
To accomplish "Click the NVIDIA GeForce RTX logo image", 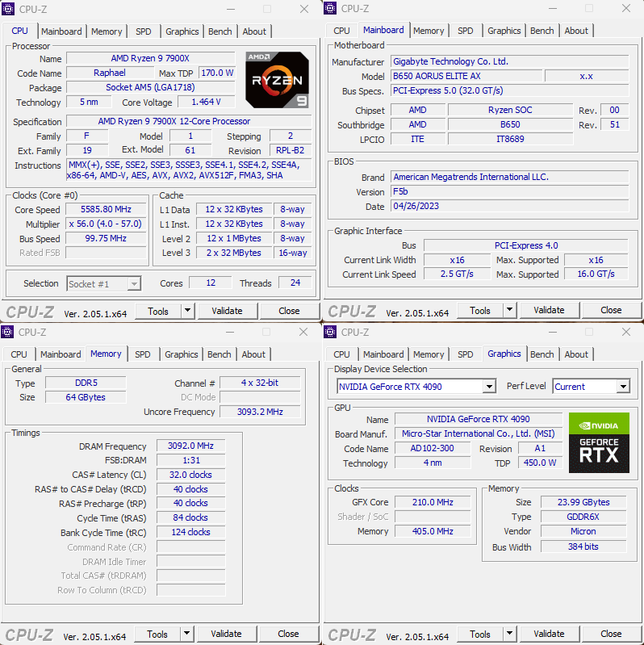I will click(599, 442).
